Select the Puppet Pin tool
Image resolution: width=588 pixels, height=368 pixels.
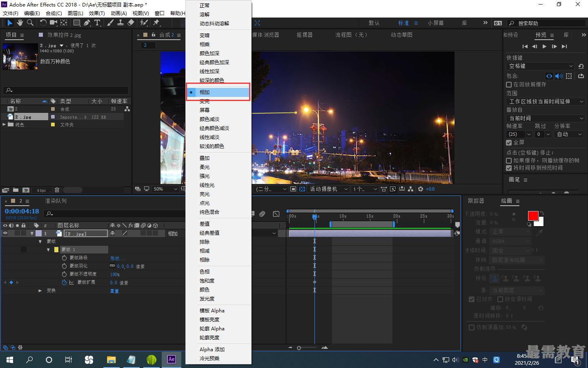tap(156, 23)
